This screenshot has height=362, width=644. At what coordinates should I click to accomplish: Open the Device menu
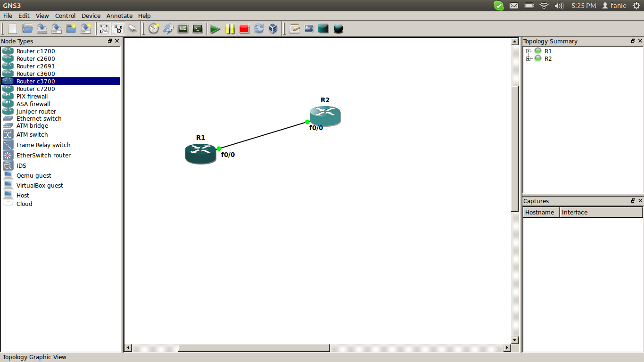[91, 16]
